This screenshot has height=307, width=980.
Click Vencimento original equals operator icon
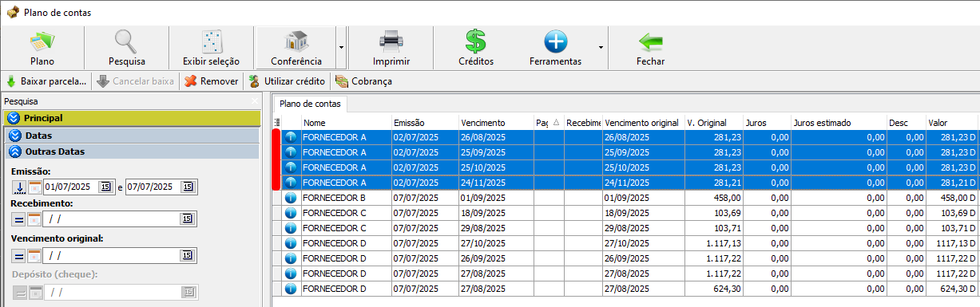click(19, 256)
